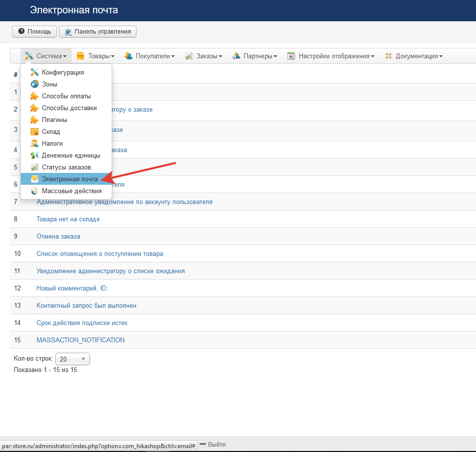Select Электронная почта in the Система menu

click(x=69, y=179)
